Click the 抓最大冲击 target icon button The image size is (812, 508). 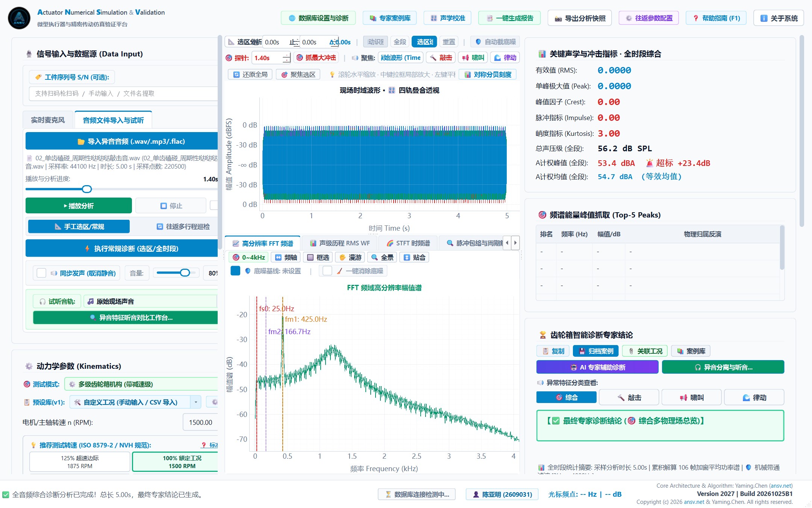pyautogui.click(x=316, y=58)
